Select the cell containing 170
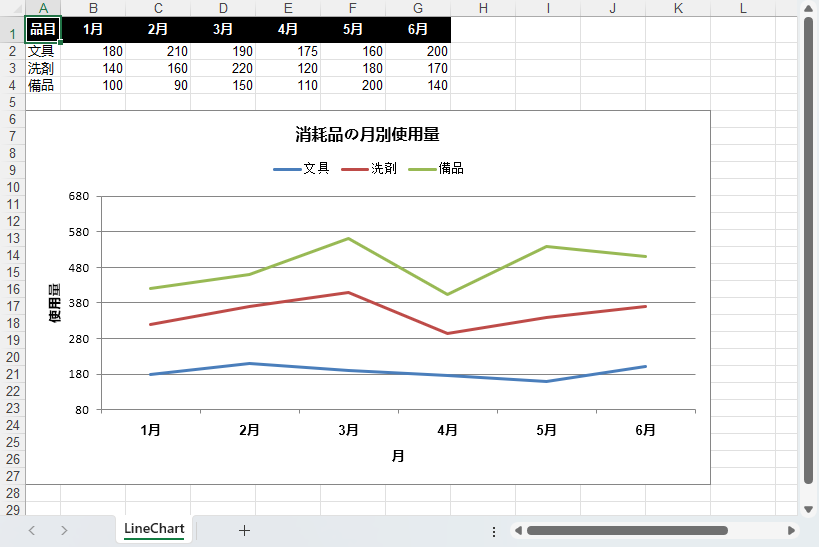 point(418,68)
